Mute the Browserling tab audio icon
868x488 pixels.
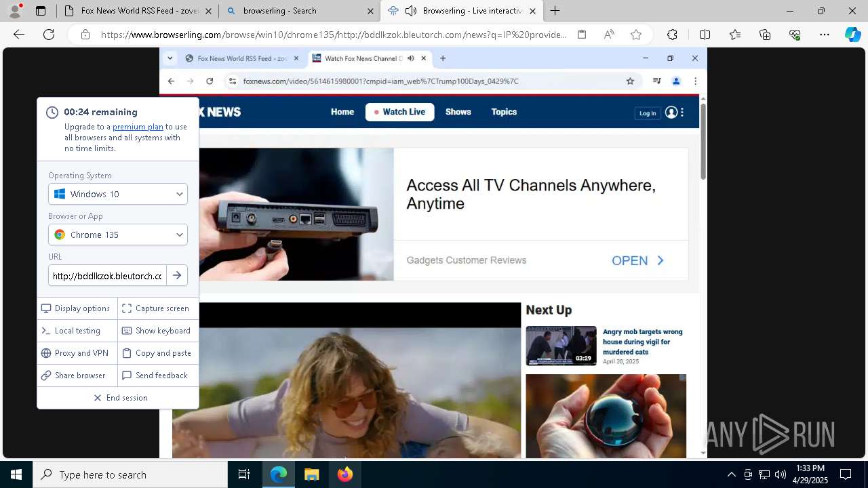410,11
